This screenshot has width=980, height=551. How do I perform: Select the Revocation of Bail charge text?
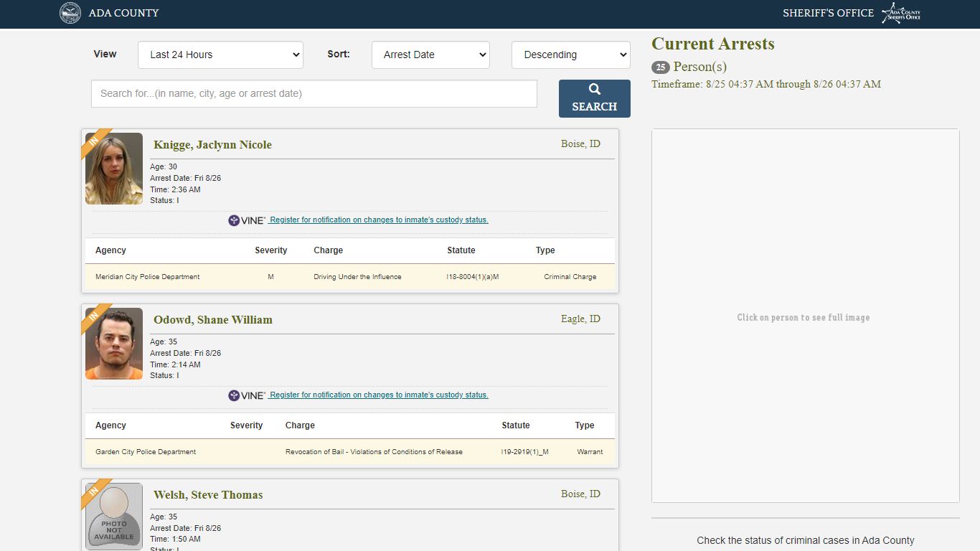(x=374, y=452)
